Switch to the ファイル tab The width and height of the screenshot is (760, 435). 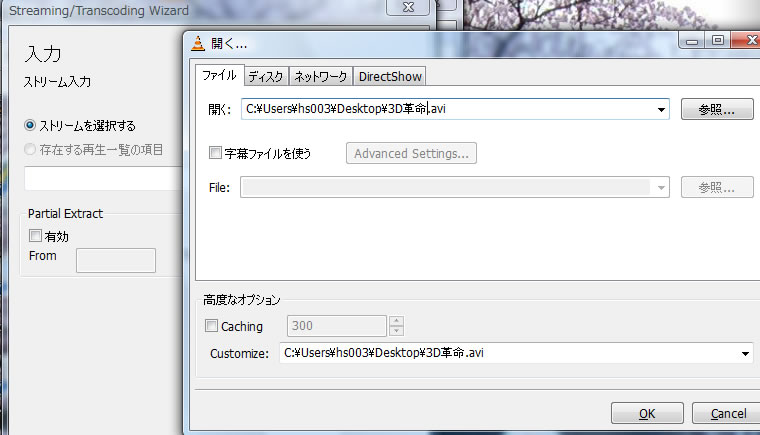pyautogui.click(x=219, y=76)
